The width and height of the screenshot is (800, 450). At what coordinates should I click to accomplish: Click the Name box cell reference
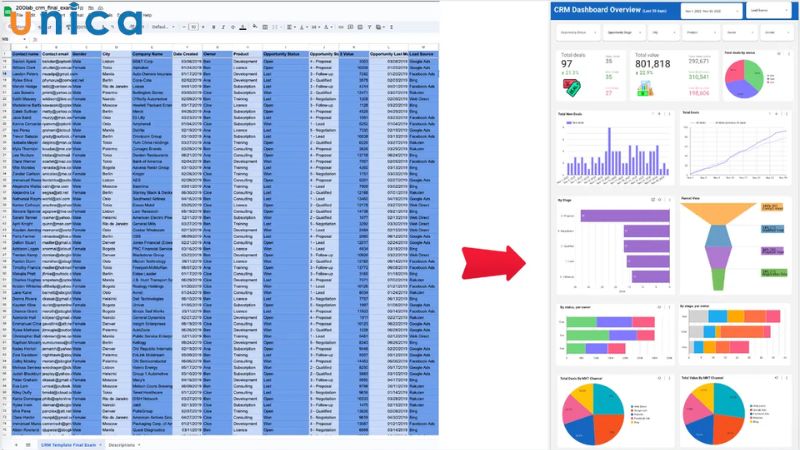click(14, 39)
